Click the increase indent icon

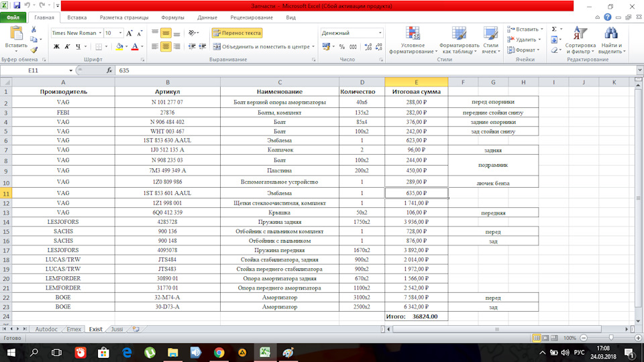coord(203,47)
